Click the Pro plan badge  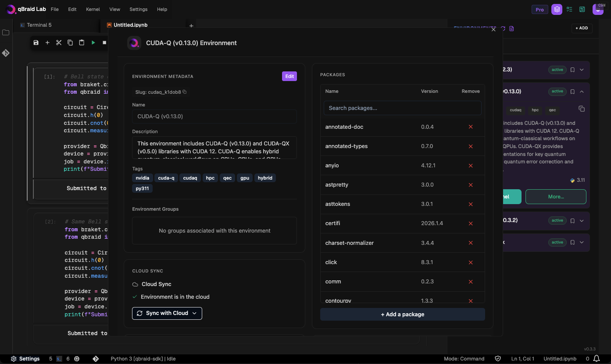pyautogui.click(x=540, y=9)
